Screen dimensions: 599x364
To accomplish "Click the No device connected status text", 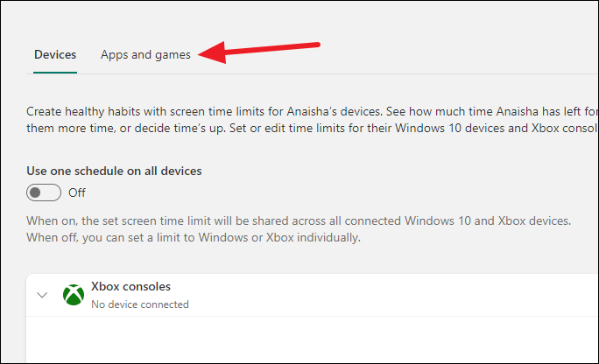I will pyautogui.click(x=140, y=304).
